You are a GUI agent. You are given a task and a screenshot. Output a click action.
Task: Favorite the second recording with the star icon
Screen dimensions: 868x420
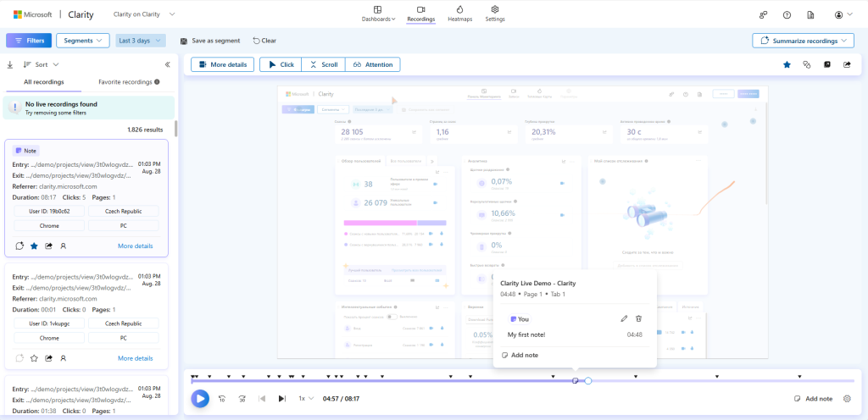pos(34,358)
